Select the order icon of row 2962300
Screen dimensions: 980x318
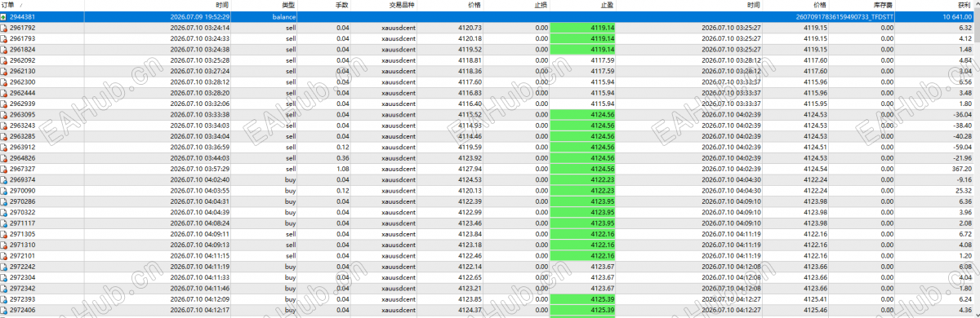point(4,82)
